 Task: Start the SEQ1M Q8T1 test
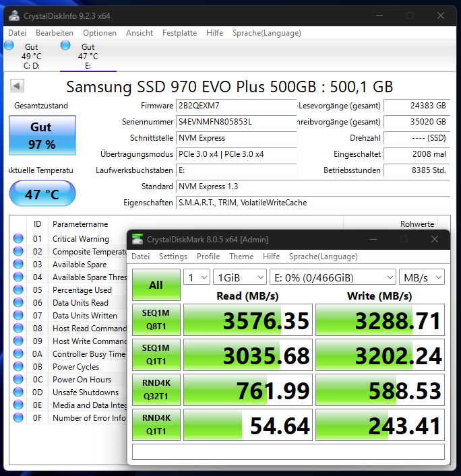point(156,320)
